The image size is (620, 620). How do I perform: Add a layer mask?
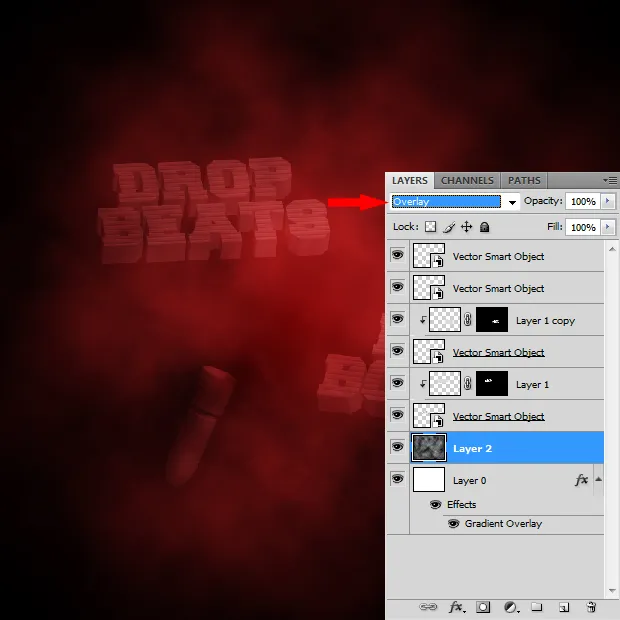483,607
